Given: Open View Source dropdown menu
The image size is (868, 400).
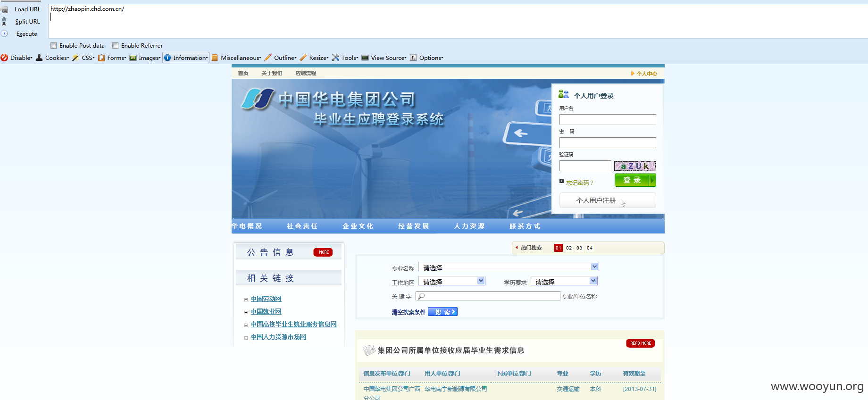Looking at the screenshot, I should tap(389, 58).
